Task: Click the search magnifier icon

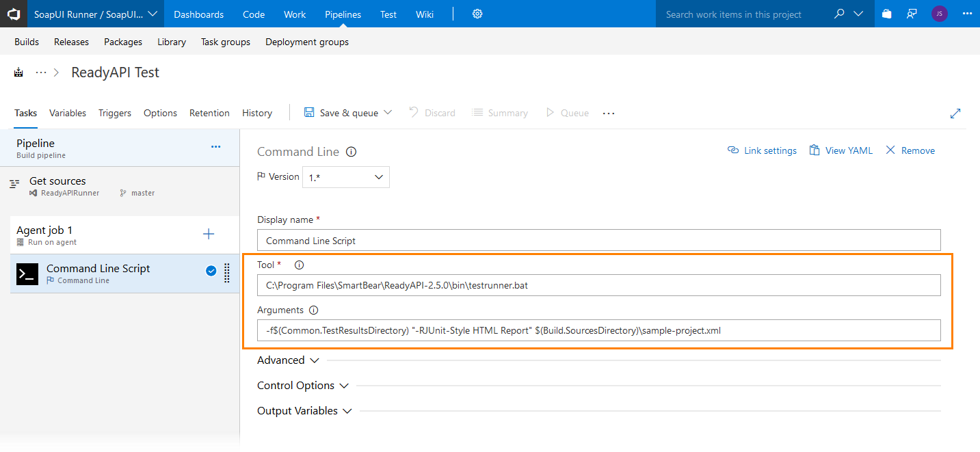Action: pos(839,13)
